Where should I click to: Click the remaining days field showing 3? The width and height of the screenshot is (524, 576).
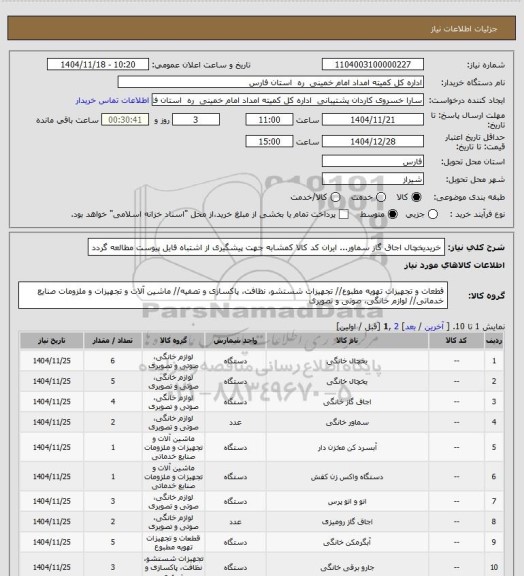(196, 120)
